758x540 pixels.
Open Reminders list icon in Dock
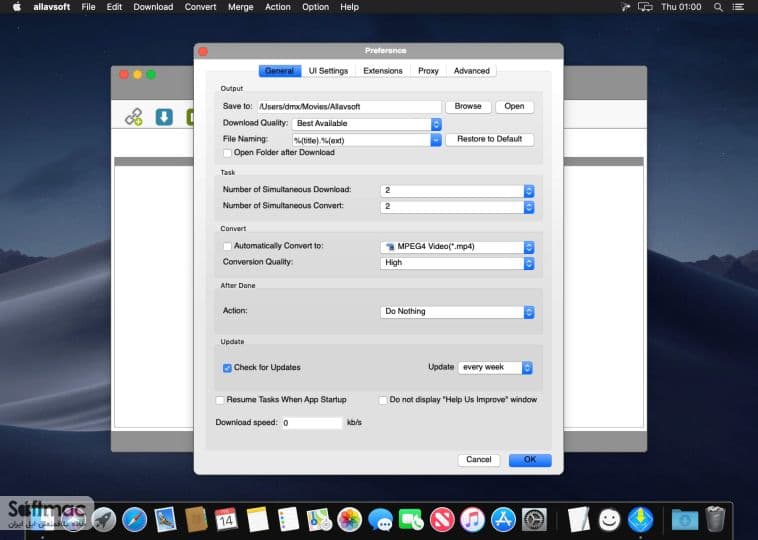[x=289, y=520]
